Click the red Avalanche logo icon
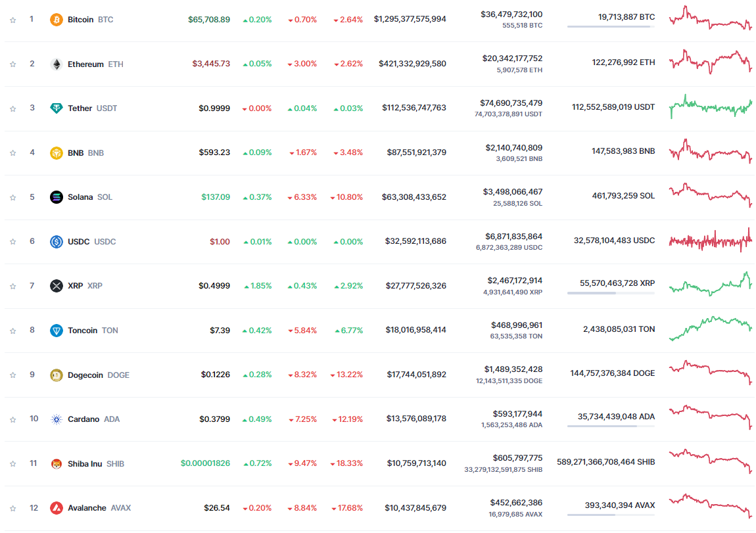This screenshot has width=756, height=533. tap(57, 508)
